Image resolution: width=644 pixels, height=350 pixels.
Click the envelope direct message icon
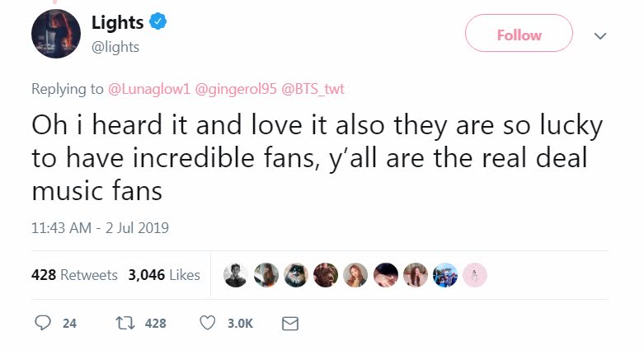point(289,324)
